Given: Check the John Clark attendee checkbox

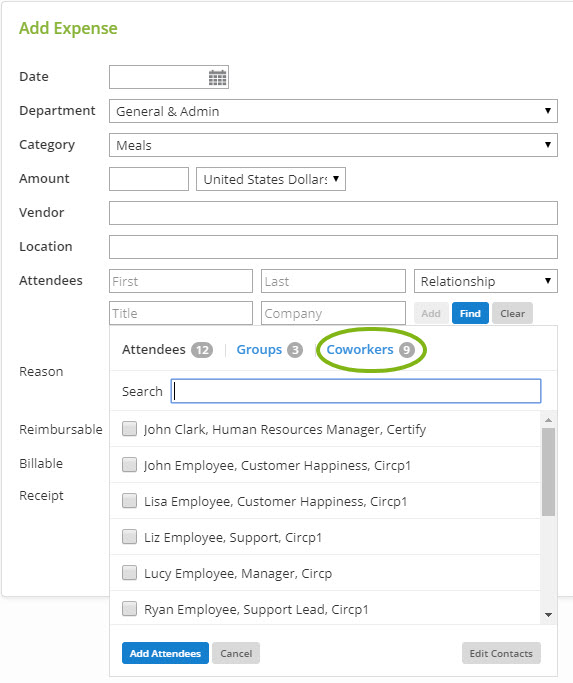Looking at the screenshot, I should coord(129,429).
